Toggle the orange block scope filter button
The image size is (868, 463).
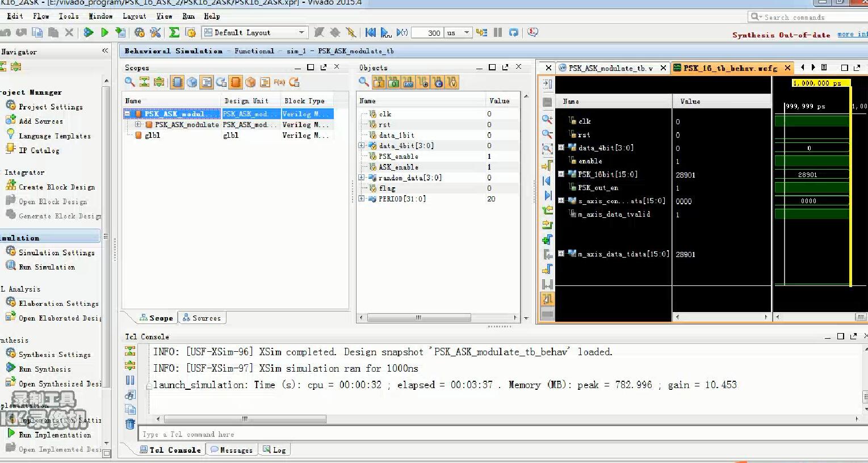click(236, 82)
